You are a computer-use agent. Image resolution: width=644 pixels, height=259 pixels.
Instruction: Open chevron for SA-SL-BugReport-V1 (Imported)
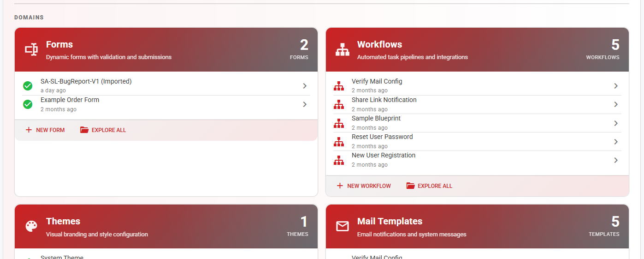(305, 86)
